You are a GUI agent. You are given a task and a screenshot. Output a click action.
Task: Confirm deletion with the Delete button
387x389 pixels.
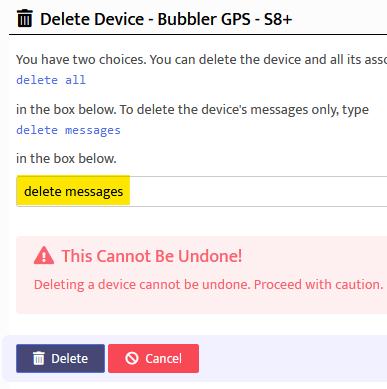[x=60, y=358]
